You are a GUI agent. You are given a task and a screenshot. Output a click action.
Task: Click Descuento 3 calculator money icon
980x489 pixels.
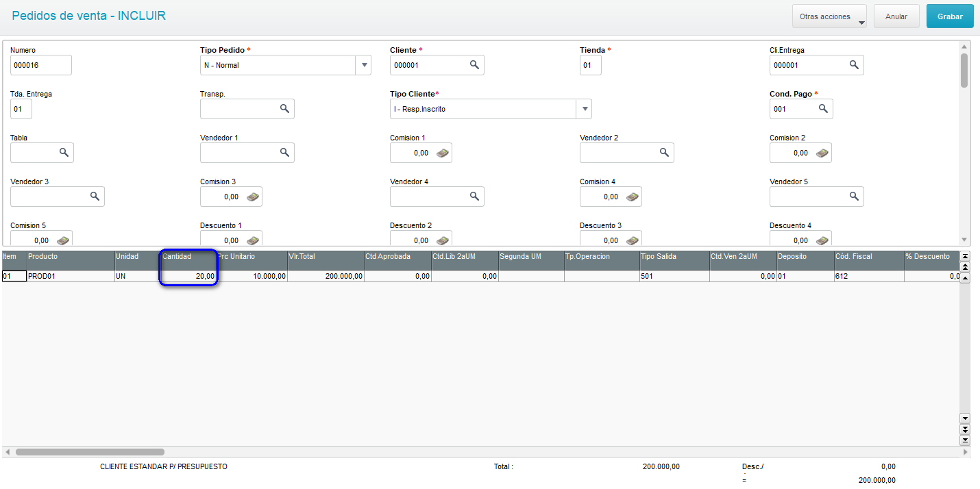(x=633, y=240)
